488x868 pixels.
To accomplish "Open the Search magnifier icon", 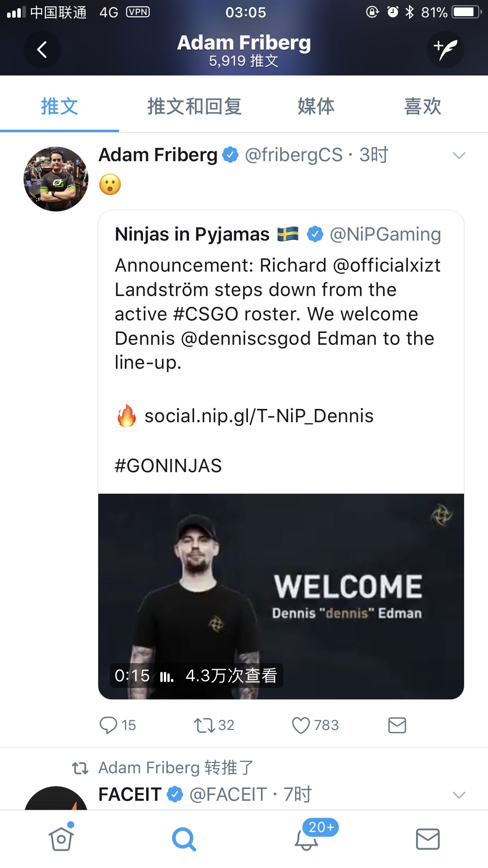I will tap(183, 839).
